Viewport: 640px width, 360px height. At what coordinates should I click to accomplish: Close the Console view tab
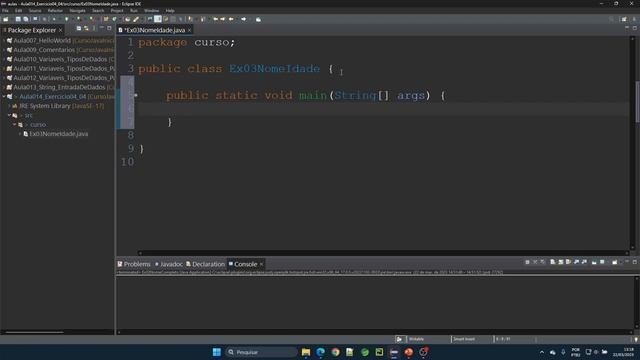pyautogui.click(x=261, y=264)
